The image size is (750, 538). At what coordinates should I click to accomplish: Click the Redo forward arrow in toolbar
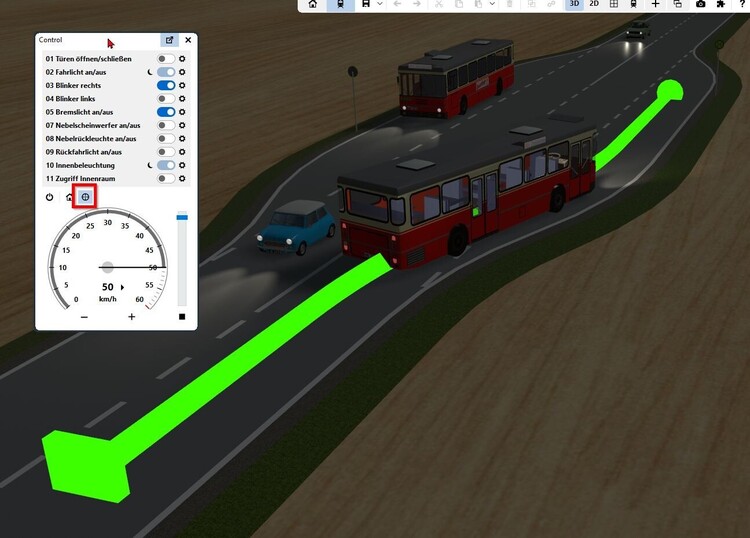(417, 4)
